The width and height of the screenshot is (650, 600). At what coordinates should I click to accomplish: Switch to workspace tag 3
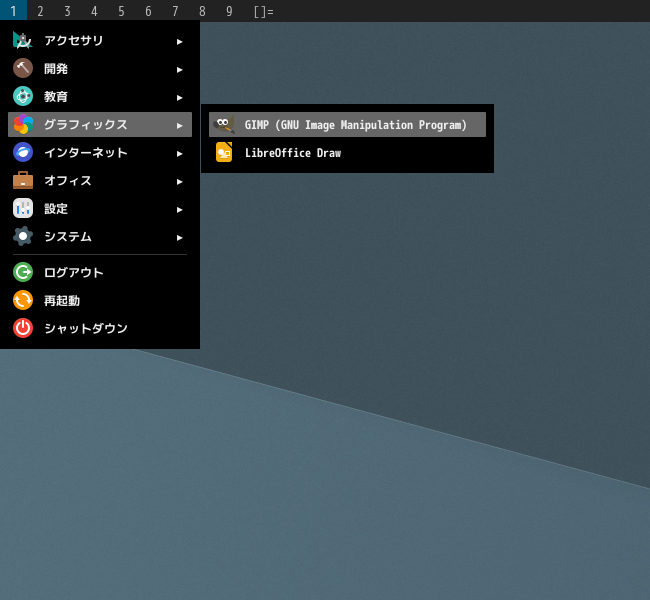(67, 11)
